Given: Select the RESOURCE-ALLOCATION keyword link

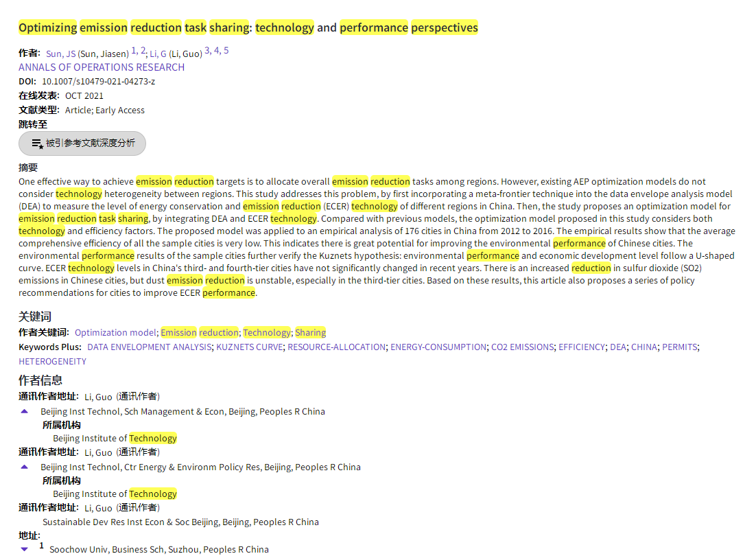Looking at the screenshot, I should point(336,347).
